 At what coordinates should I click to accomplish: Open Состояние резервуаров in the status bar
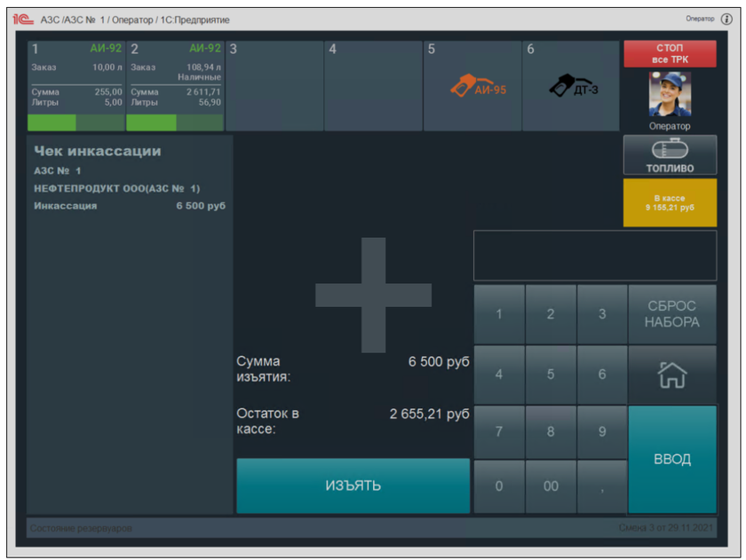click(82, 528)
